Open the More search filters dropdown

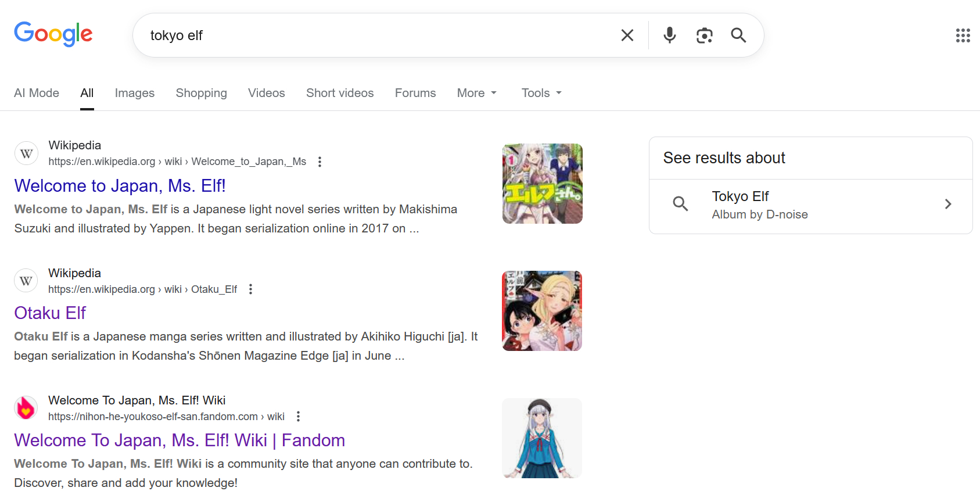(x=477, y=93)
